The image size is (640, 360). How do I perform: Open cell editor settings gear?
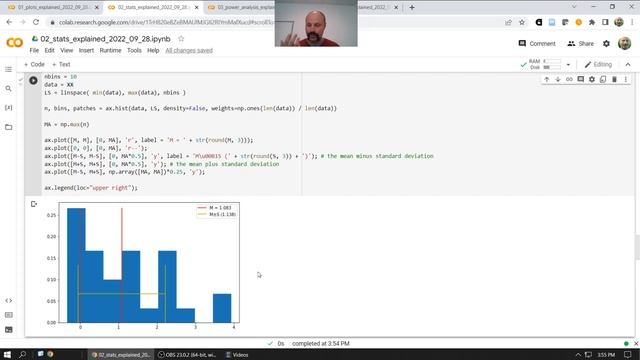click(x=592, y=79)
